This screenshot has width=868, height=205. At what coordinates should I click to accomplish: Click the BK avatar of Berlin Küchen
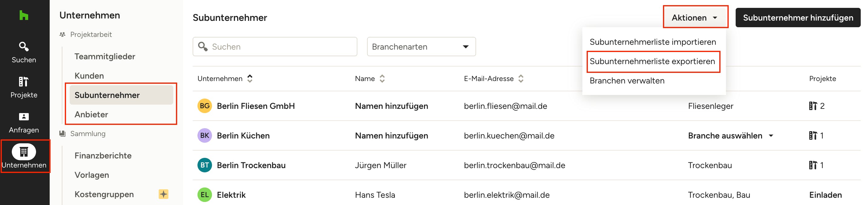click(x=204, y=136)
